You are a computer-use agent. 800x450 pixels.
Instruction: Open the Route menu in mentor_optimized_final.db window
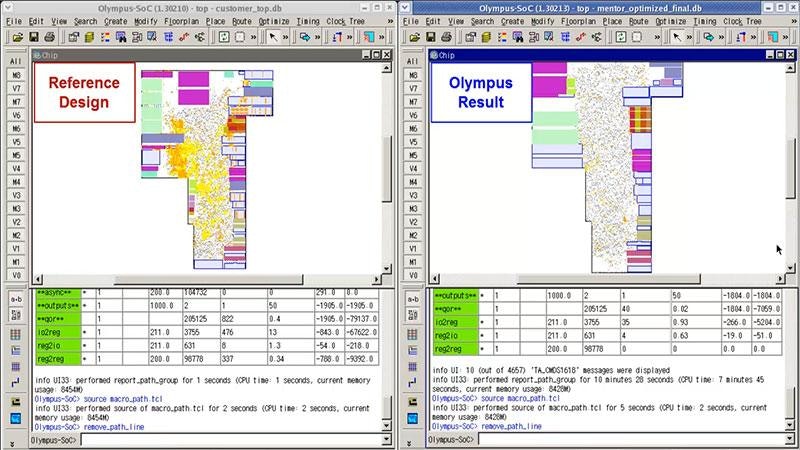coord(638,21)
